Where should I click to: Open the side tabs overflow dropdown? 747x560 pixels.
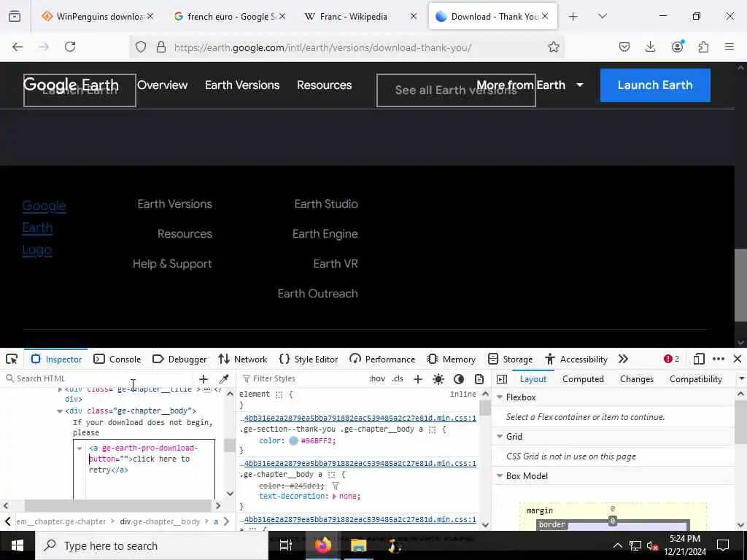pos(741,379)
